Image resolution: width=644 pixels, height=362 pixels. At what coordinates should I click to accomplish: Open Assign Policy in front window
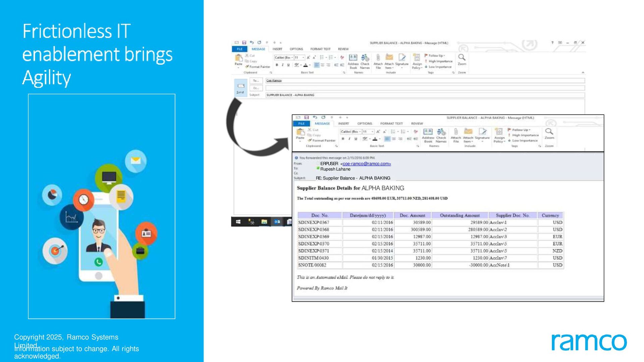coord(499,135)
